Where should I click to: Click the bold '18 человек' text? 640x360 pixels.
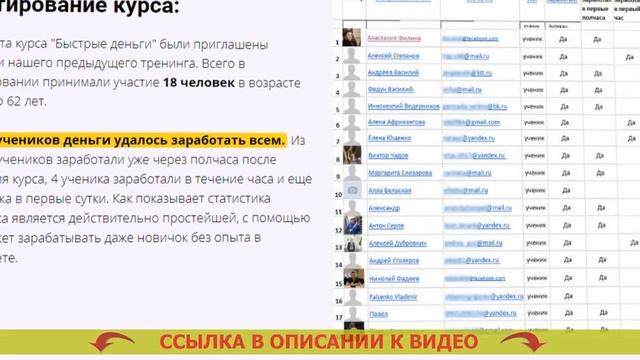[x=199, y=82]
